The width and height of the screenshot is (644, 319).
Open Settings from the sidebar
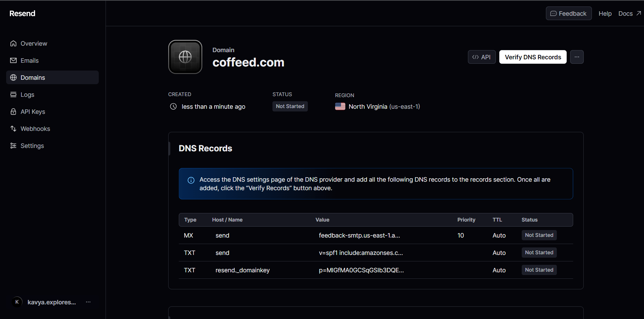pos(52,146)
